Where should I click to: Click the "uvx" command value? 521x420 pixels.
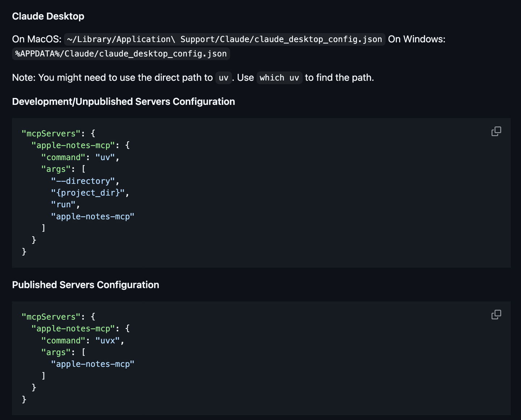tap(107, 341)
